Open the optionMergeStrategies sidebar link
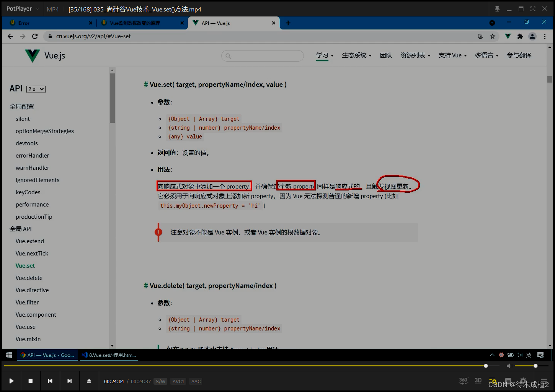555x392 pixels. [45, 131]
